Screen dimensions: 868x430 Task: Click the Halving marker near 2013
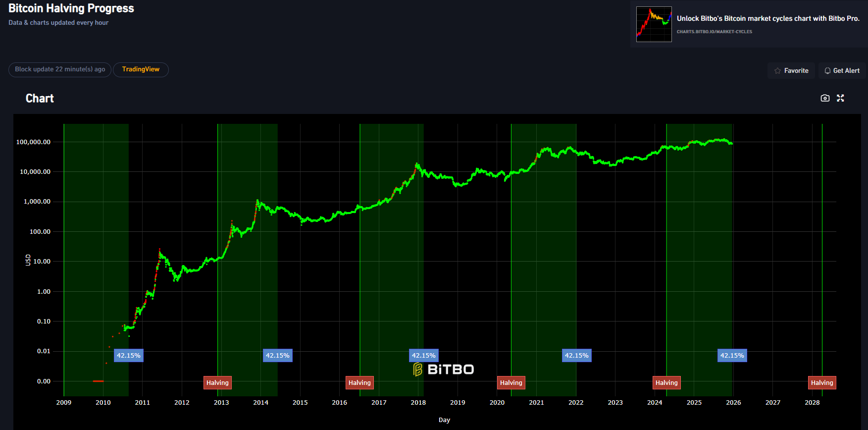click(x=217, y=382)
